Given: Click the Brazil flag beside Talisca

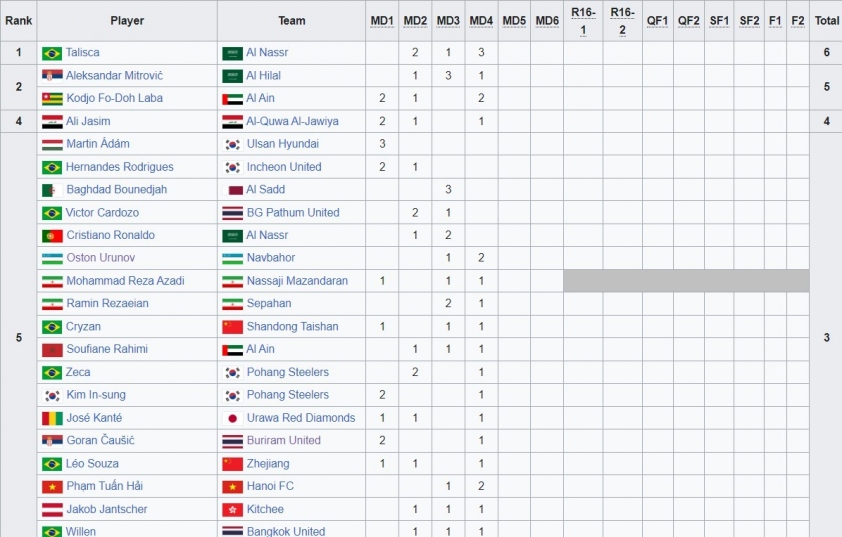Looking at the screenshot, I should (52, 53).
